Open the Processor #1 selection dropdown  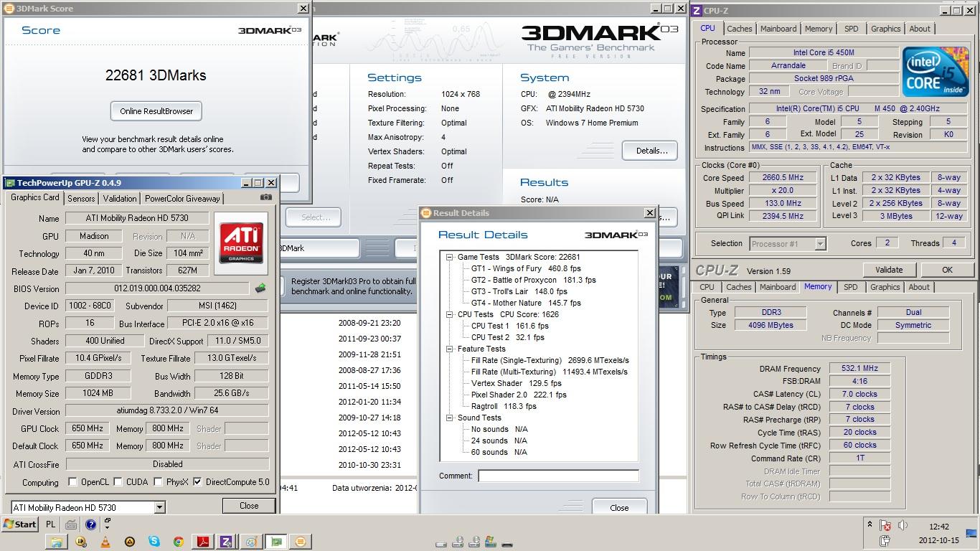point(820,244)
